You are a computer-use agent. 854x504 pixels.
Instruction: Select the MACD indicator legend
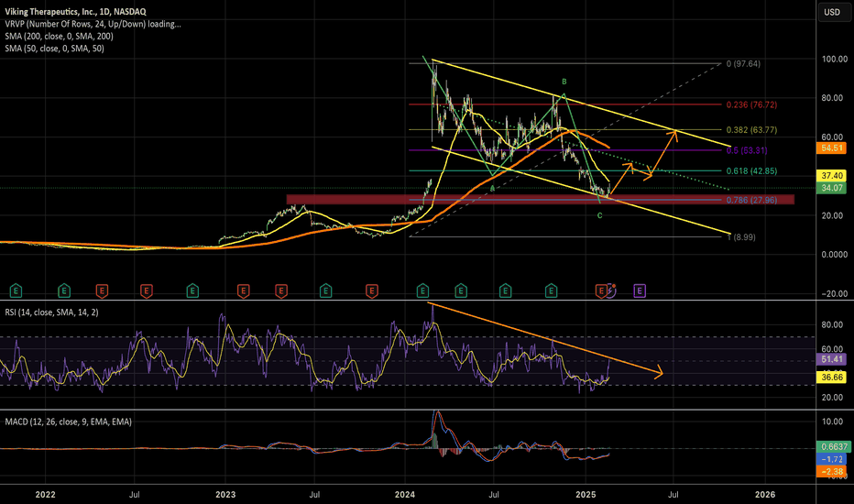(68, 422)
